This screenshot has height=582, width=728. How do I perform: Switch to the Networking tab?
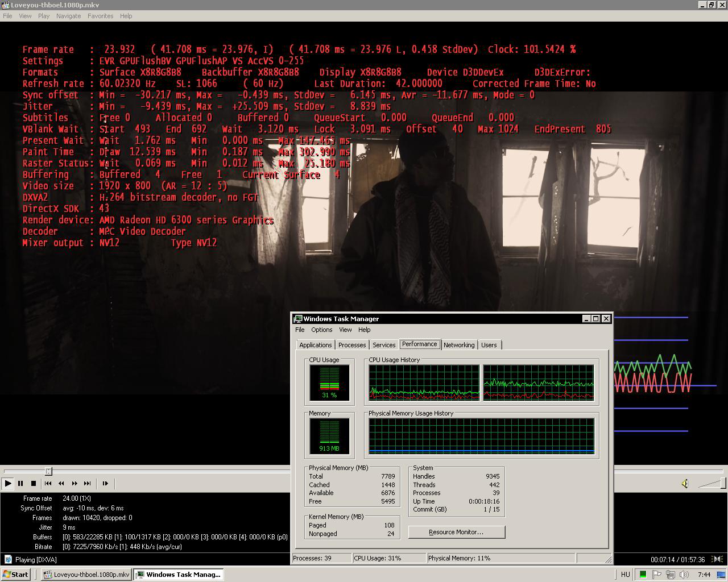tap(459, 345)
